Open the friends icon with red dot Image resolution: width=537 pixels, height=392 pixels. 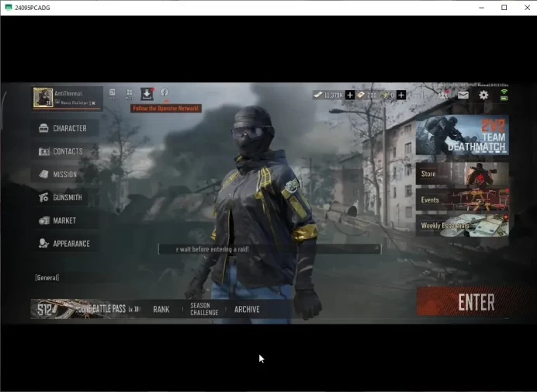[443, 95]
